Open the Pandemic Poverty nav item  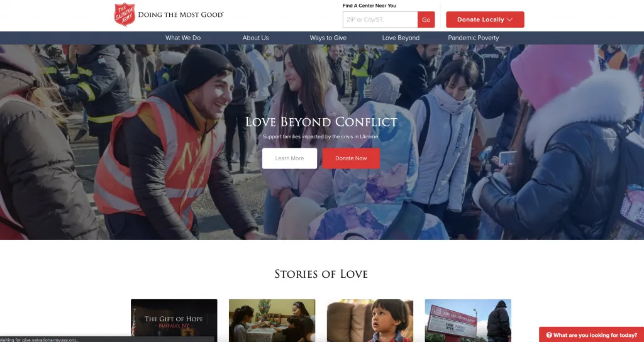473,38
